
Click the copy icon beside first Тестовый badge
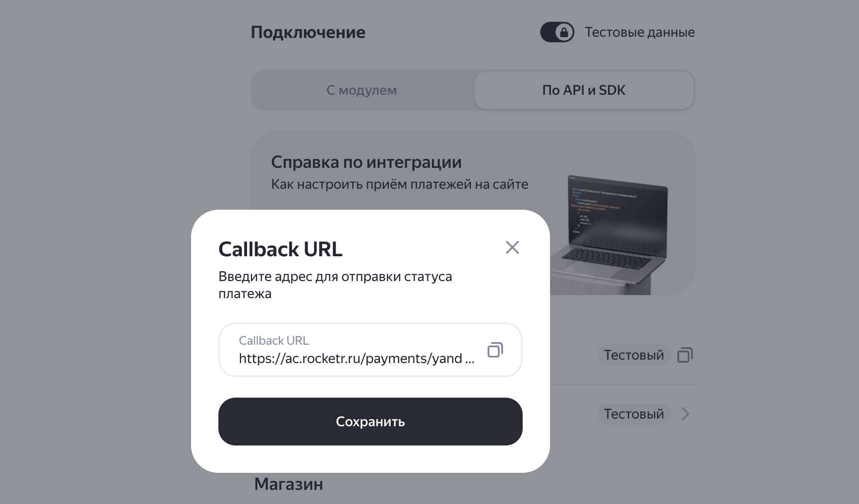[685, 355]
